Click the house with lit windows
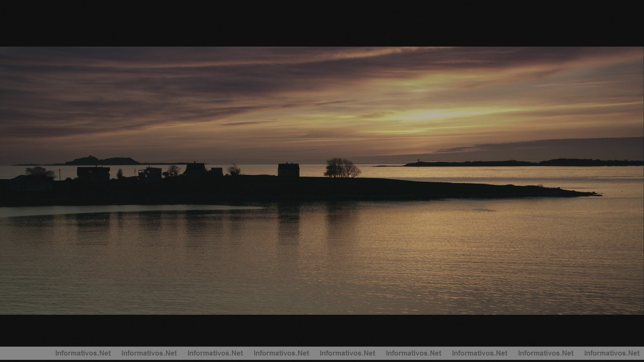 150,173
